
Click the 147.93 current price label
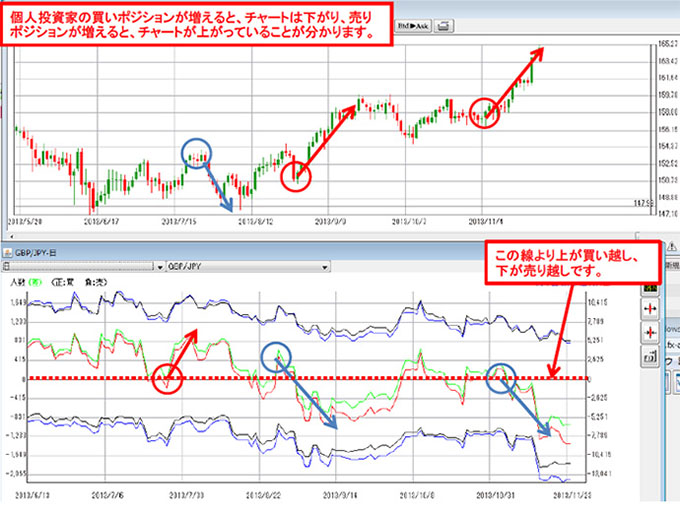[x=642, y=203]
